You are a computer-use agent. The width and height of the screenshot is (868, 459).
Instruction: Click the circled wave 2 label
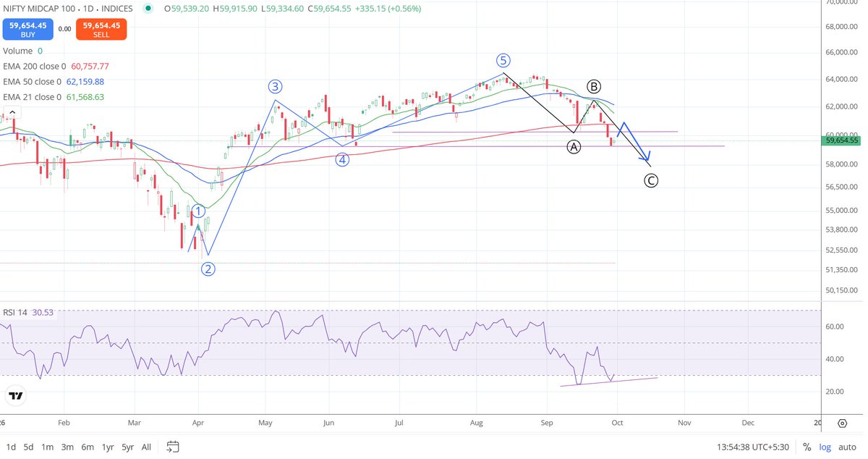click(x=208, y=269)
